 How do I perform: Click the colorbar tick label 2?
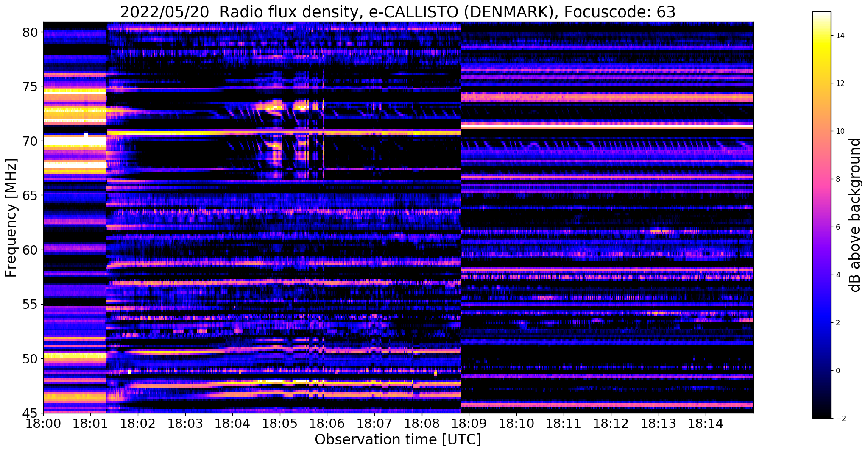coord(837,323)
